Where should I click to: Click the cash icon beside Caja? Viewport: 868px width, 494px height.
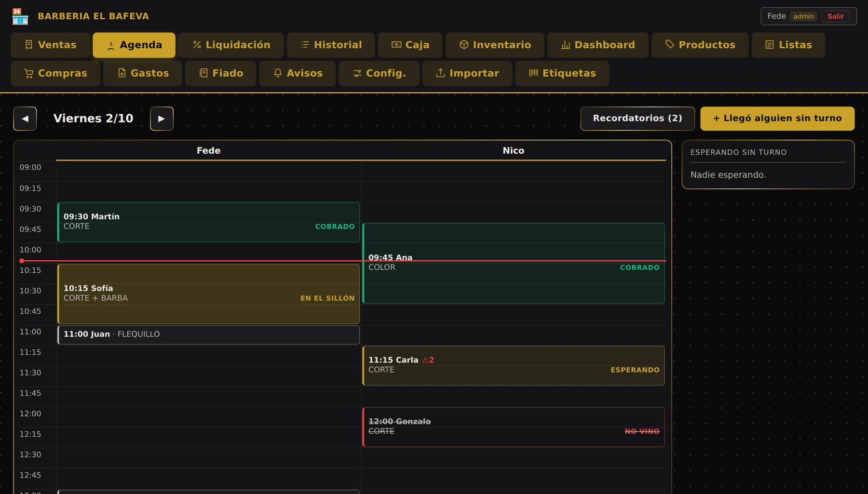tap(396, 45)
